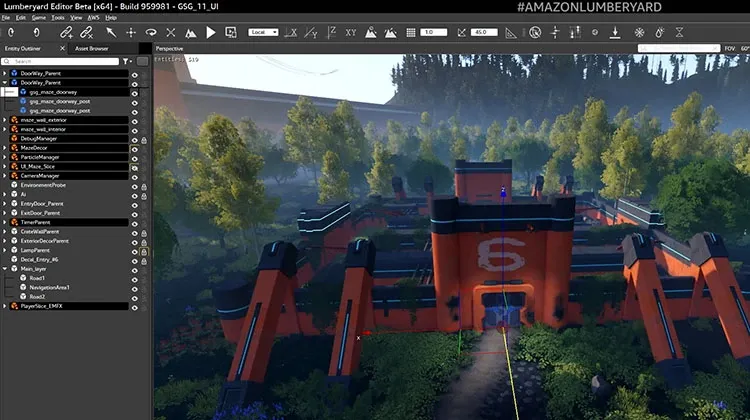This screenshot has height=420, width=750.
Task: Click the Undo icon in the toolbar
Action: 11,33
